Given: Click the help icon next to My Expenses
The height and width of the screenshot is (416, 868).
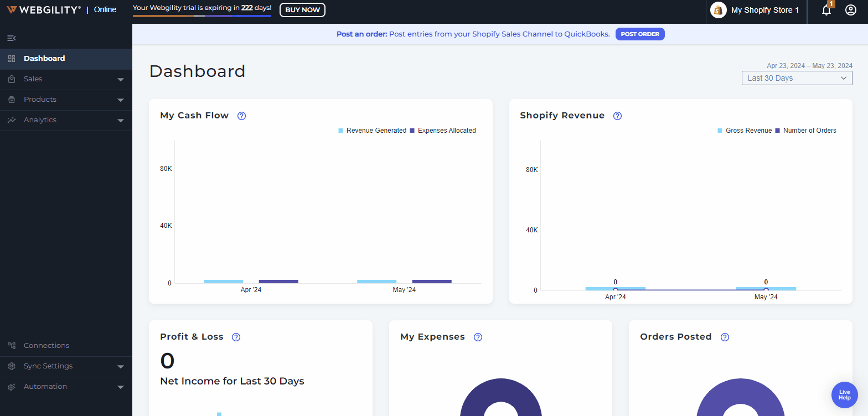Looking at the screenshot, I should pos(478,337).
